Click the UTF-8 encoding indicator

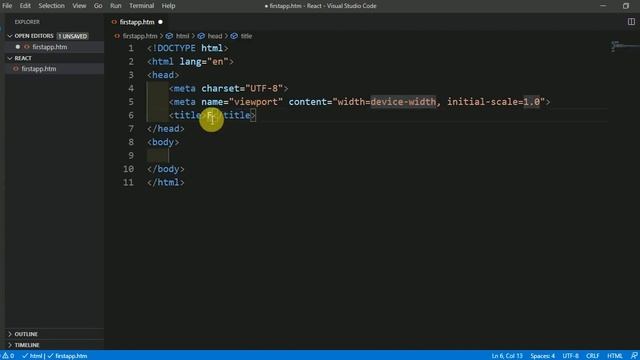tap(570, 356)
